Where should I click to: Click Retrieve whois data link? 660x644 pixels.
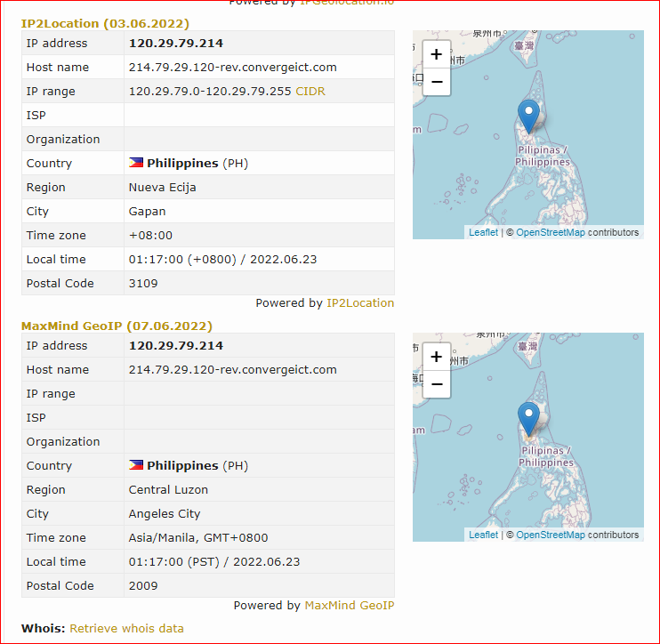click(x=126, y=628)
